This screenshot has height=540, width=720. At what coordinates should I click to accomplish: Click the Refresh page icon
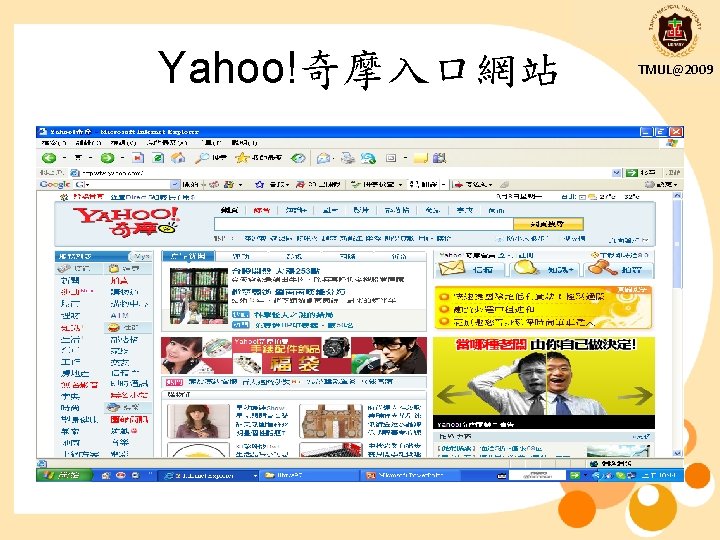click(x=158, y=158)
